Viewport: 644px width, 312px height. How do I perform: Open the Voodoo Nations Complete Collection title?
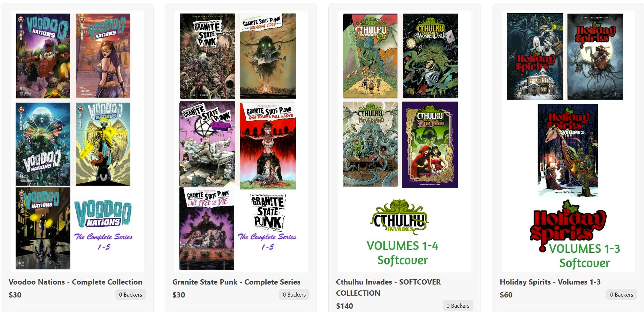[75, 282]
